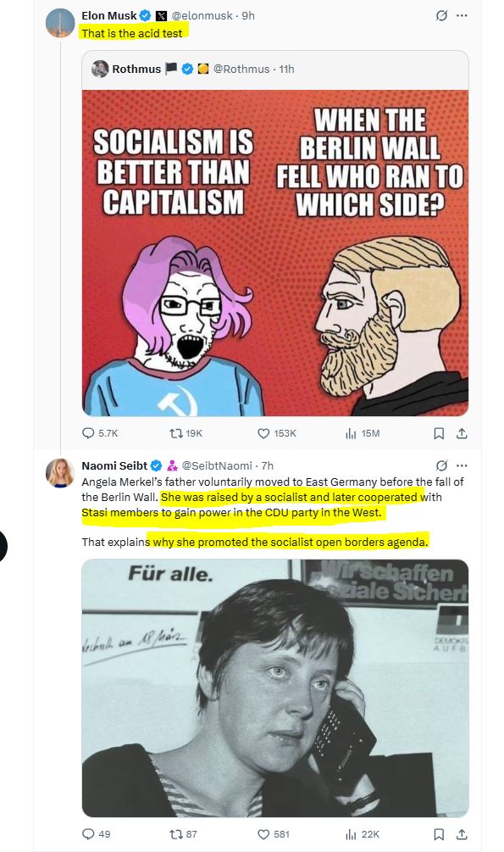
Task: Open the @SeibtNaomi handle link
Action: click(217, 465)
